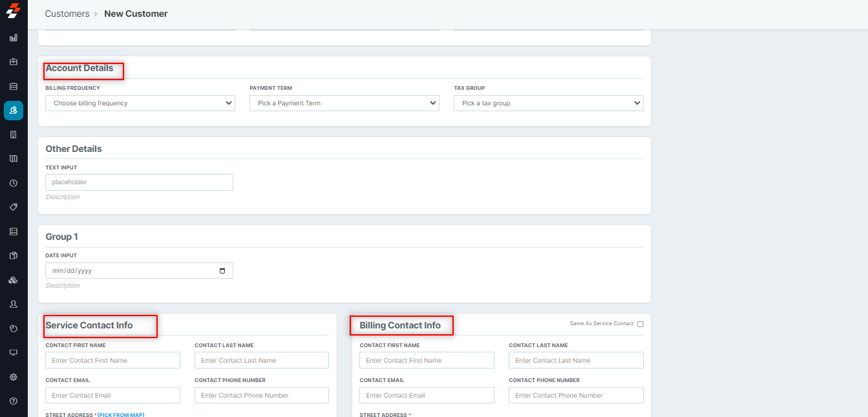Go to Customers in the breadcrumb
The height and width of the screenshot is (417, 868).
(67, 14)
